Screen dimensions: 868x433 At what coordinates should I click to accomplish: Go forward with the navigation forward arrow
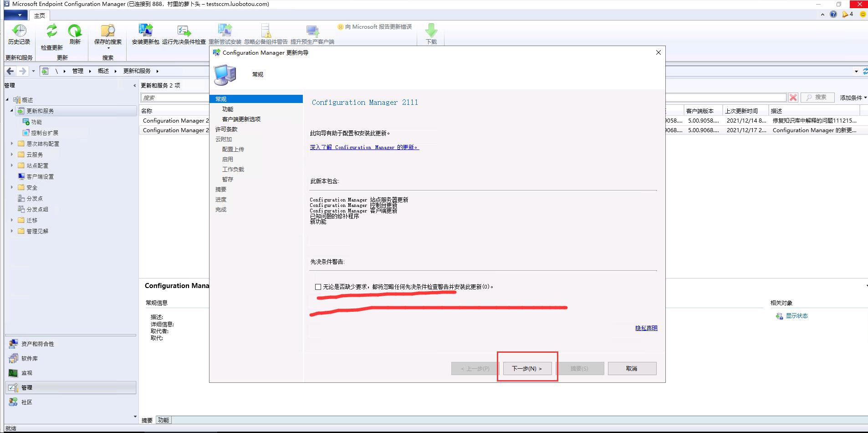(23, 71)
